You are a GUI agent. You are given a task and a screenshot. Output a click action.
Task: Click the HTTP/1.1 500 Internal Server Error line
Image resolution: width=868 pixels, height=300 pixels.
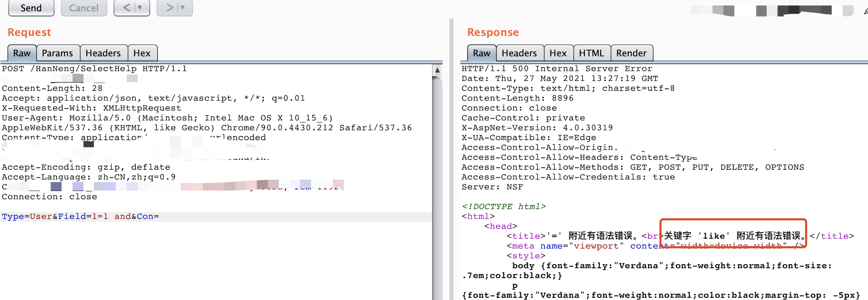click(x=557, y=68)
